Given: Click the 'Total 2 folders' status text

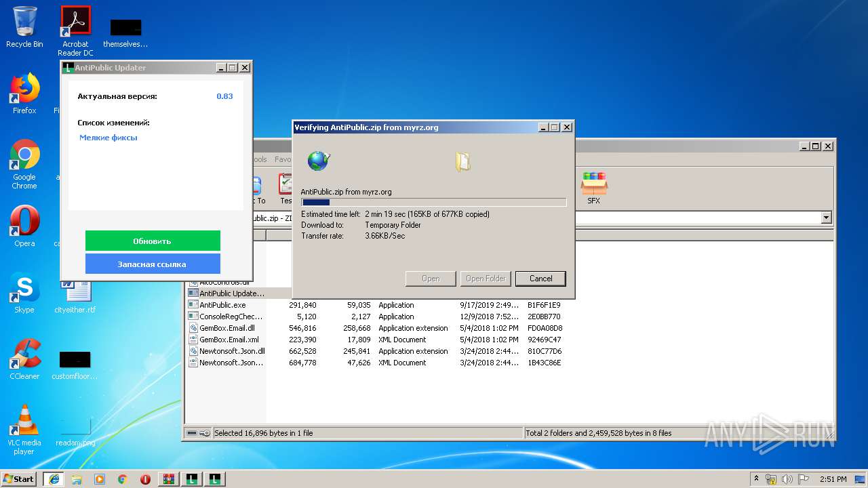Looking at the screenshot, I should [599, 433].
